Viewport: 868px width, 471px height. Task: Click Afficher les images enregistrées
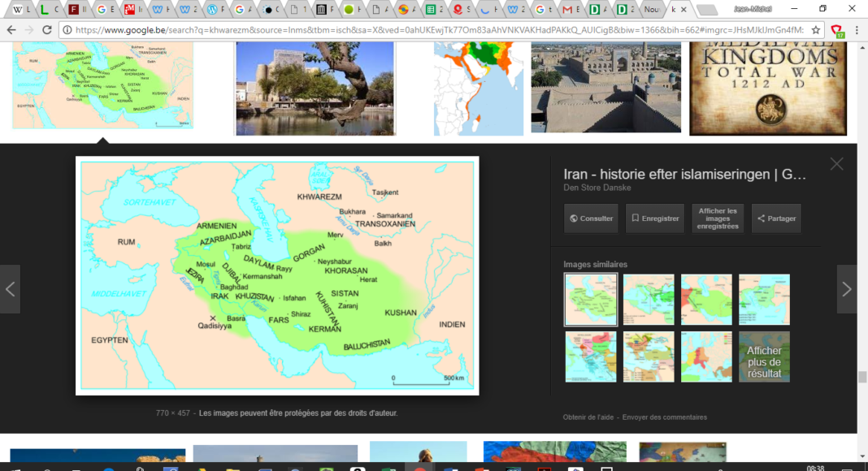[717, 218]
